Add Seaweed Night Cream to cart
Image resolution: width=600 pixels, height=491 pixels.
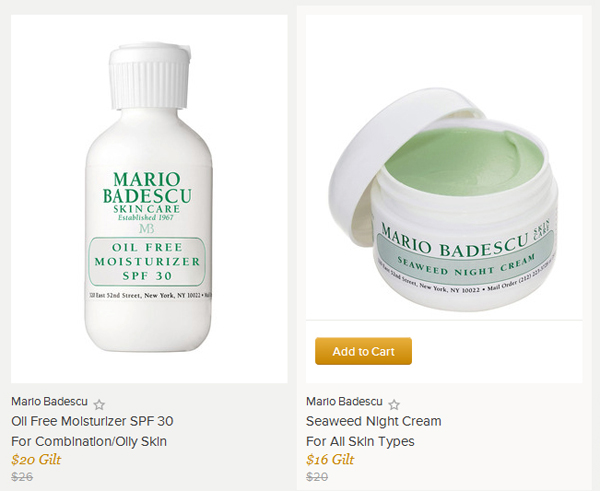coord(363,351)
